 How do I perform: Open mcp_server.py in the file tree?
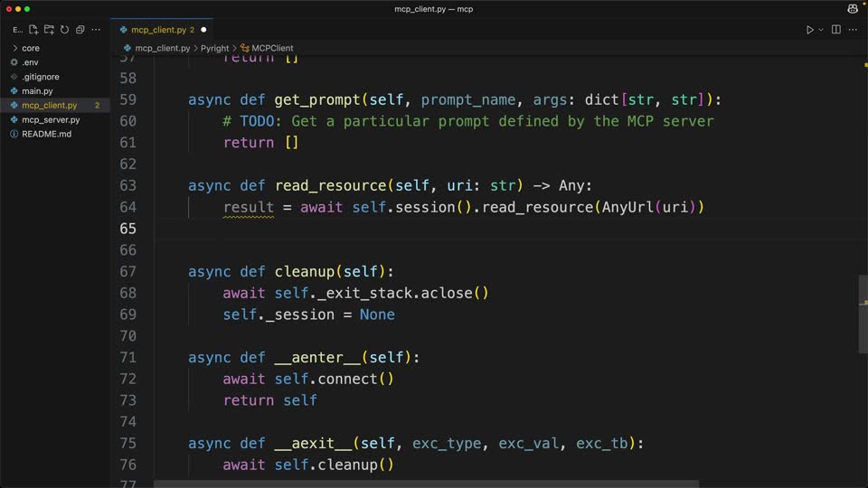(x=51, y=119)
